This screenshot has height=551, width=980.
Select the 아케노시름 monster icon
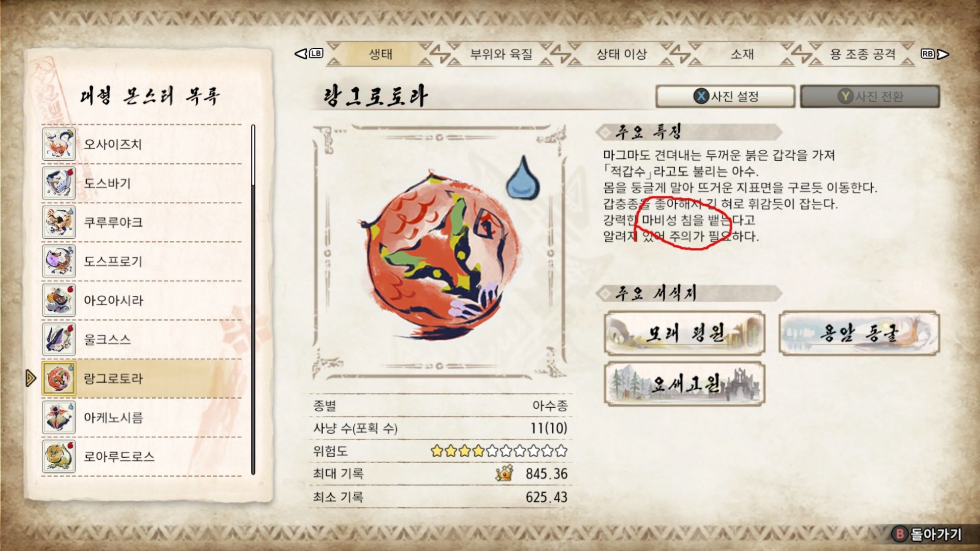click(x=59, y=417)
